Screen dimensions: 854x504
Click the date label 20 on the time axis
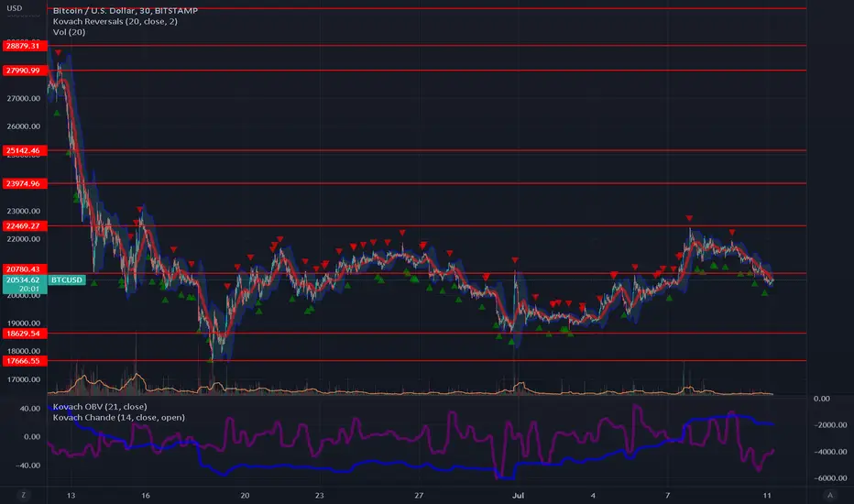(245, 495)
